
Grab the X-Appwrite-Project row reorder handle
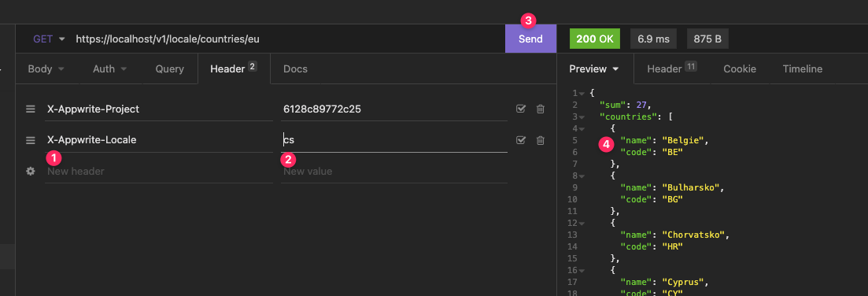tap(31, 109)
